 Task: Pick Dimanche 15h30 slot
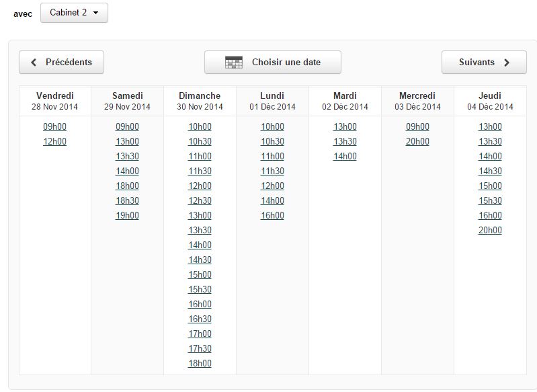tap(200, 290)
